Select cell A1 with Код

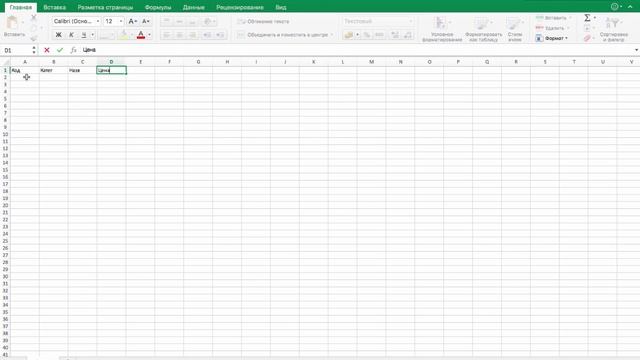pyautogui.click(x=25, y=70)
